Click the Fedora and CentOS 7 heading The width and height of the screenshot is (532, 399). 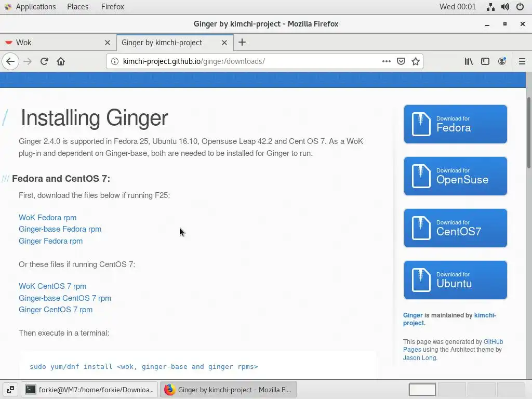(x=61, y=179)
